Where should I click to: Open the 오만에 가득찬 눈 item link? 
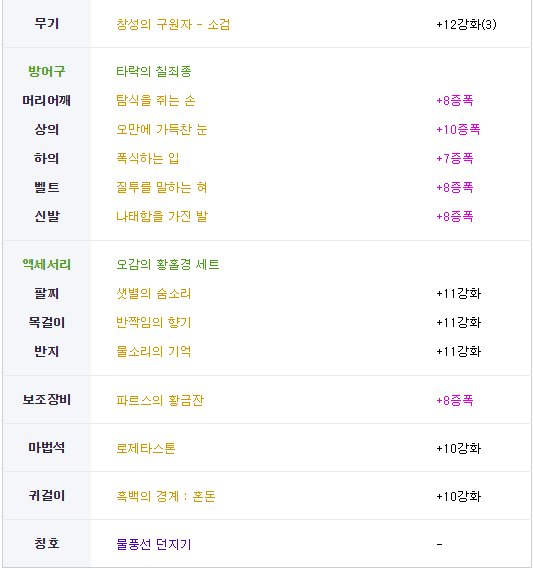pyautogui.click(x=162, y=130)
